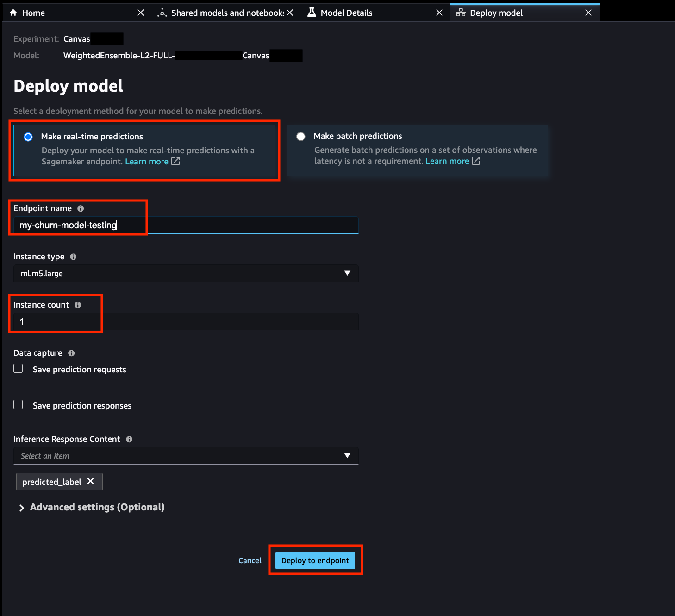
Task: Open external link icon beside real-time Learn more
Action: (175, 161)
